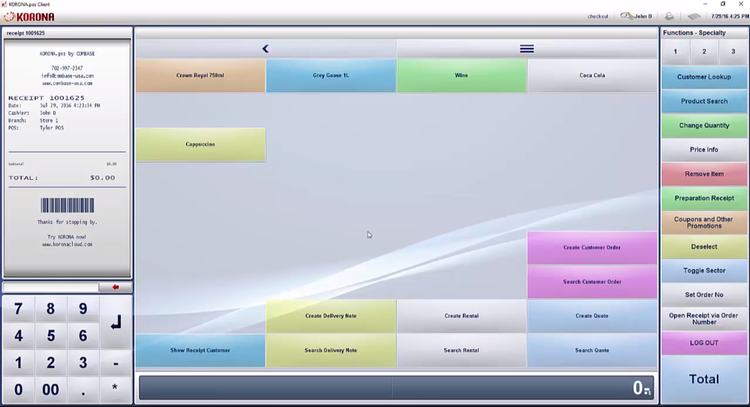
Task: Add Crown Royal 750ml to receipt
Action: click(x=200, y=76)
